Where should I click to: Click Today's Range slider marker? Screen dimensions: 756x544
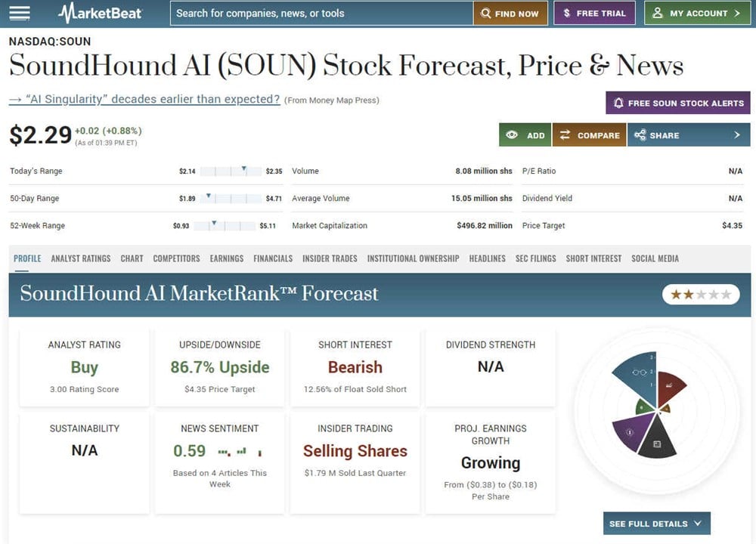click(244, 168)
